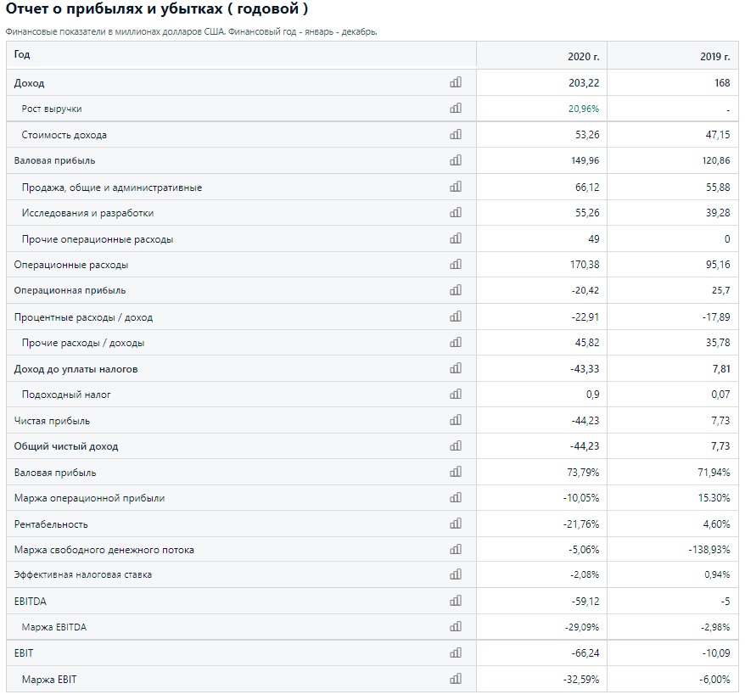This screenshot has height=700, width=745.
Task: Select 49 other operating expenses value
Action: [594, 238]
